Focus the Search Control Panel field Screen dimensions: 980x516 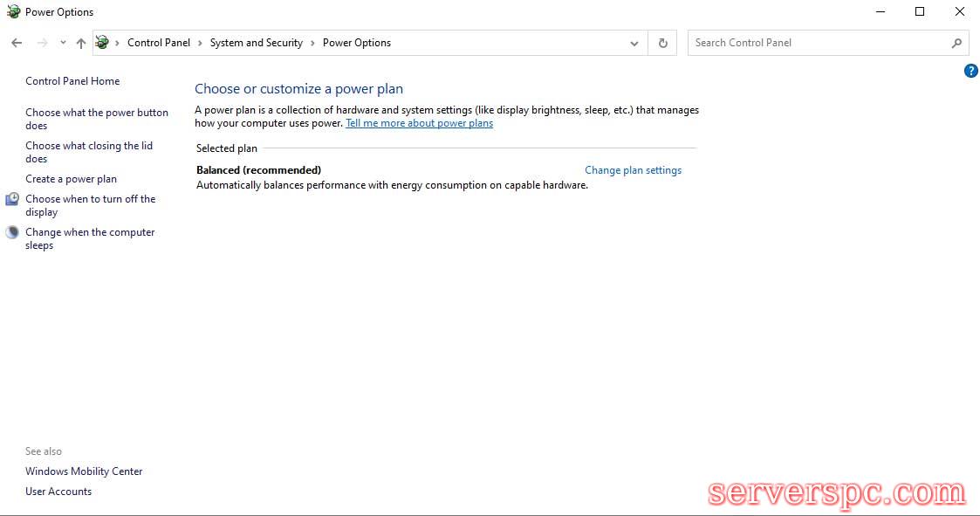[x=820, y=43]
